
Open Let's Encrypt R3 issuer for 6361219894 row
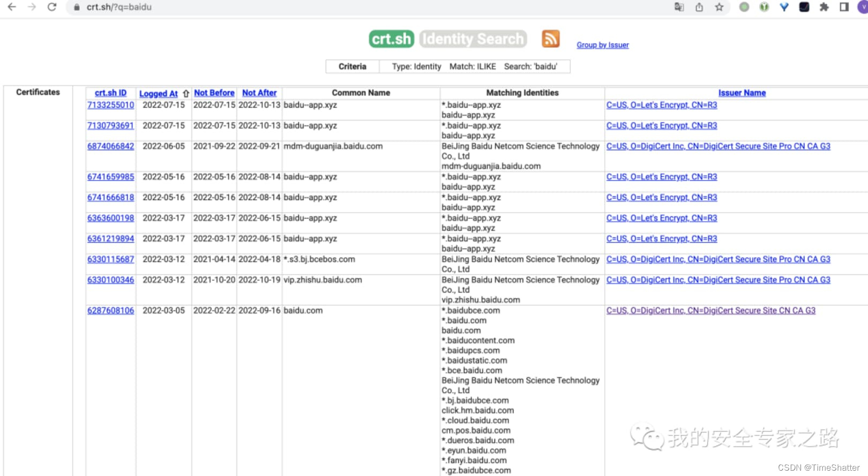[x=662, y=239]
